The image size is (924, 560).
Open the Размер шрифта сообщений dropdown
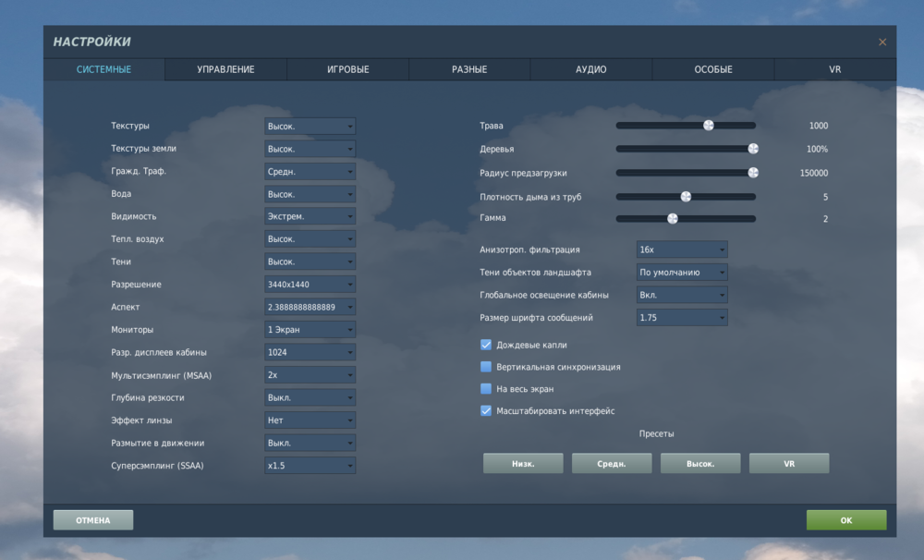tap(682, 318)
